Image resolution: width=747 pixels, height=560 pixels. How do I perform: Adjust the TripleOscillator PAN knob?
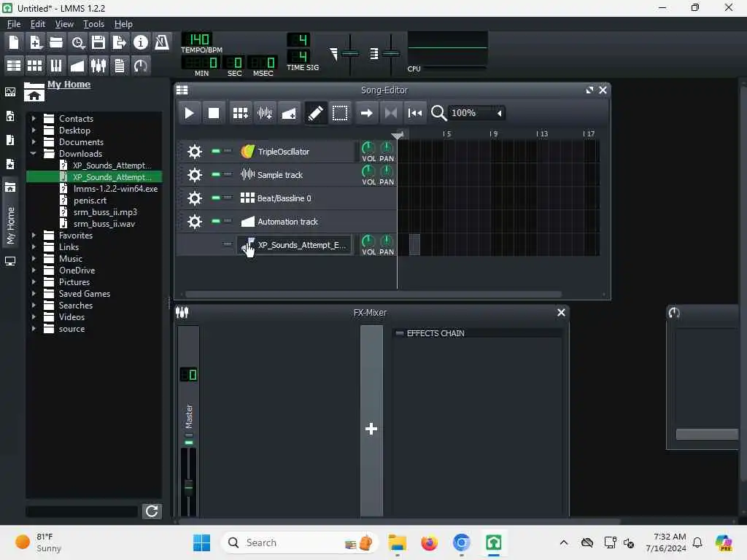pyautogui.click(x=387, y=147)
